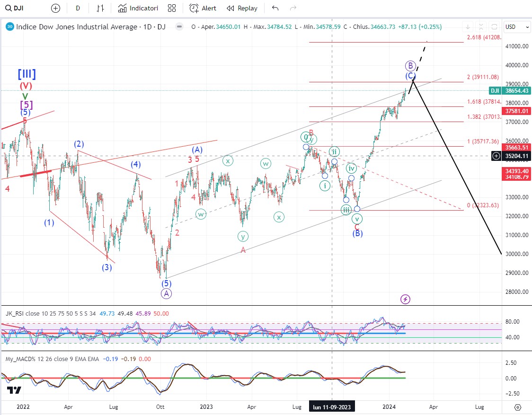Viewport: 532px width, 415px height.
Task: Create a new Alert
Action: coord(203,8)
